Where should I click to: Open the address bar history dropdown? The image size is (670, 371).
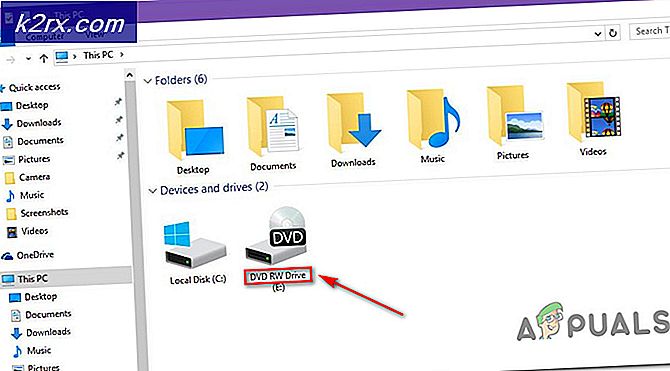(598, 34)
